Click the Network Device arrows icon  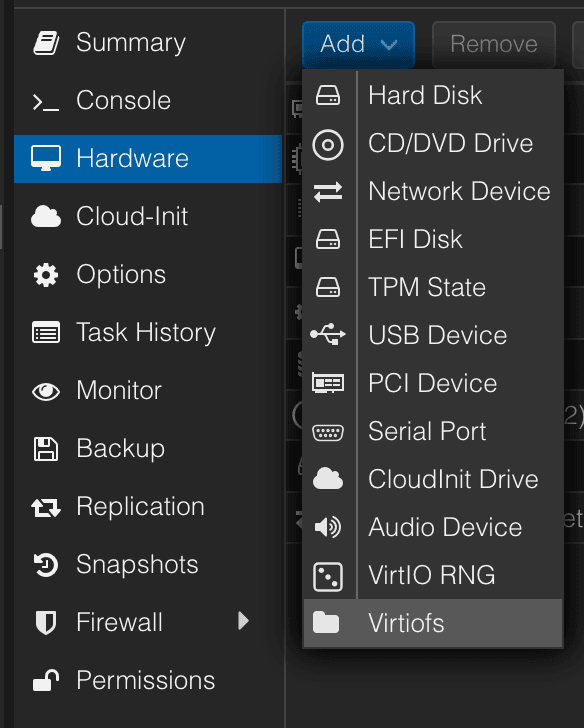328,192
